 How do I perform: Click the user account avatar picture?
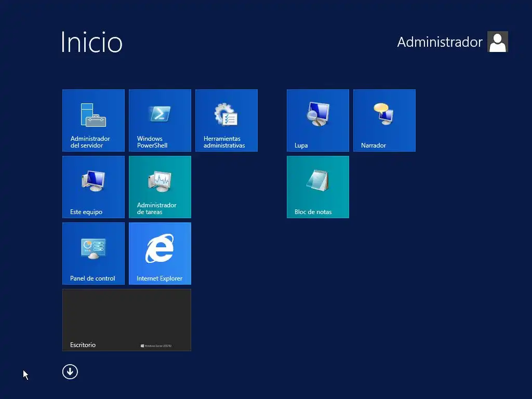[x=497, y=42]
